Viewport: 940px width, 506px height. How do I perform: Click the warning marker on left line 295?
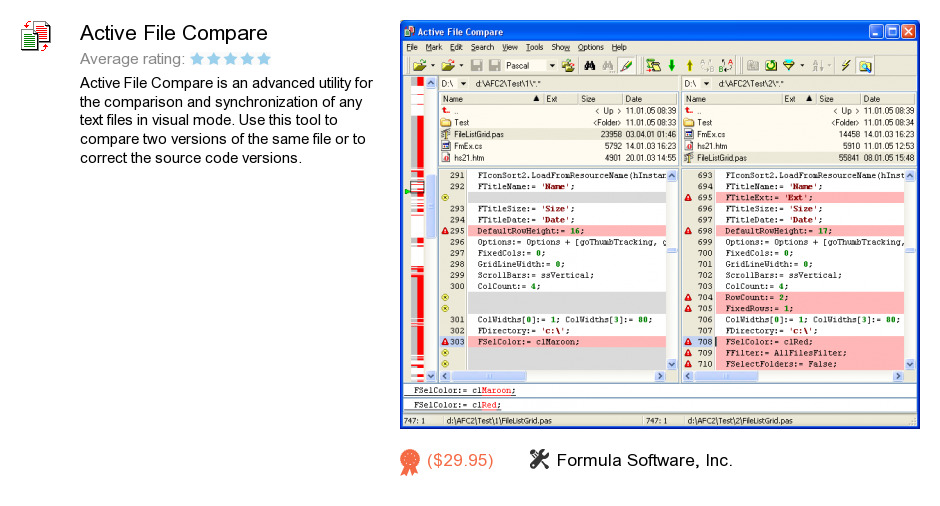(445, 231)
